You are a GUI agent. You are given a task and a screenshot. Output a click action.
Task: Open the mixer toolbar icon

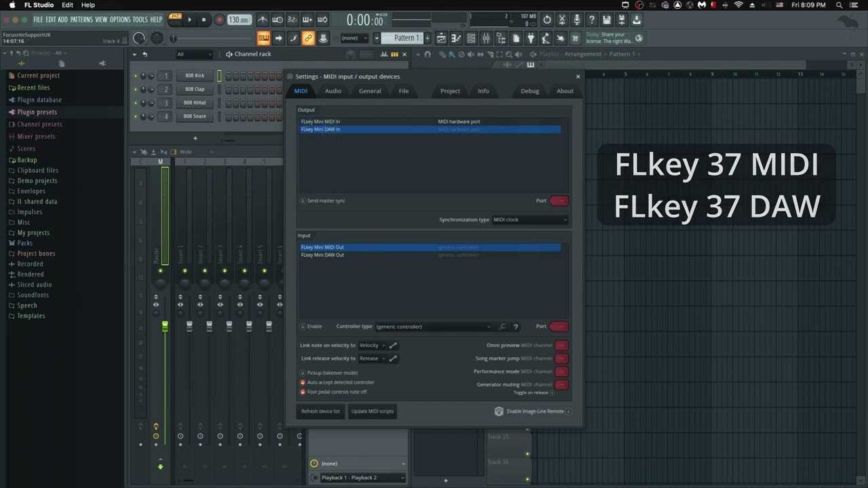486,38
